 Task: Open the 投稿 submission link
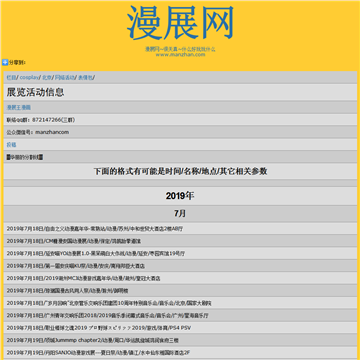coord(11,145)
